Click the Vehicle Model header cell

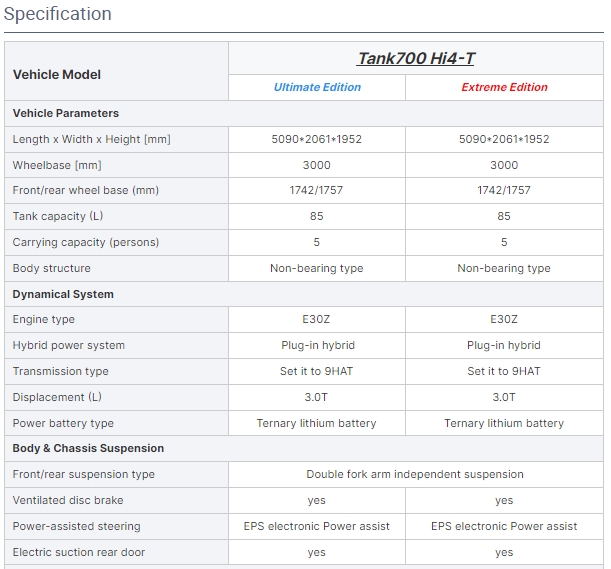click(x=57, y=74)
